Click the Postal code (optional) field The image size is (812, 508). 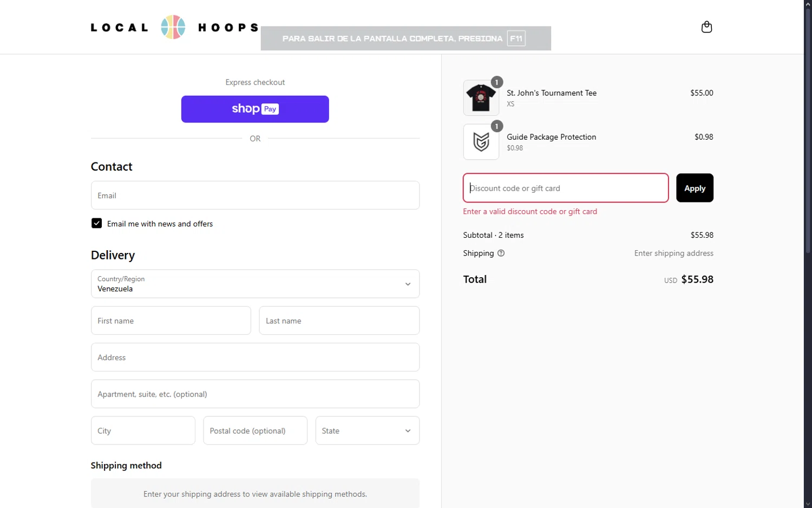[x=255, y=431]
